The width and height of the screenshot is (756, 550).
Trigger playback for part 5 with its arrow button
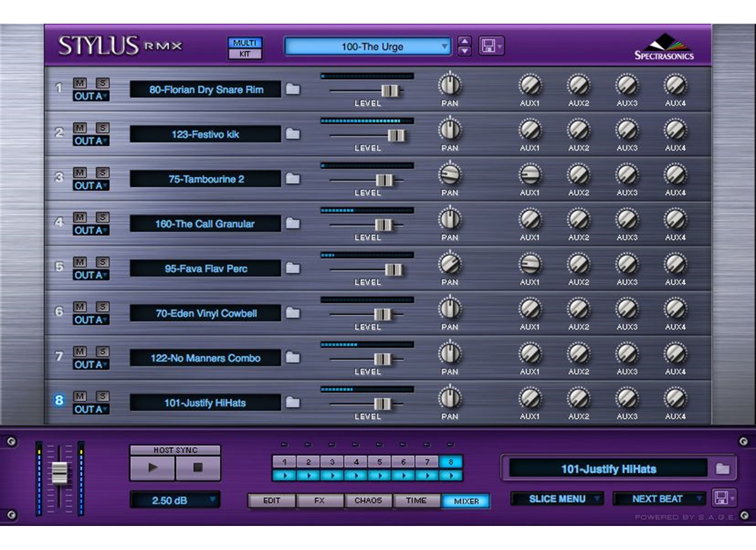click(380, 475)
